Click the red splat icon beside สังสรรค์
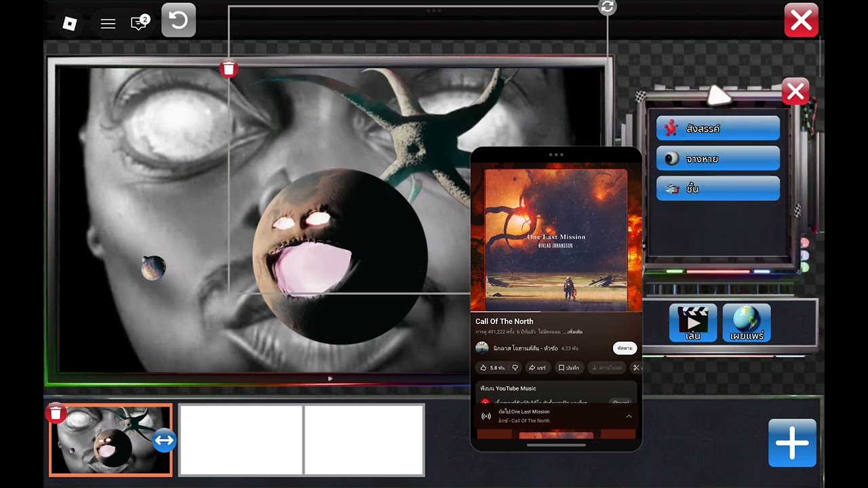The image size is (868, 488). pos(671,128)
